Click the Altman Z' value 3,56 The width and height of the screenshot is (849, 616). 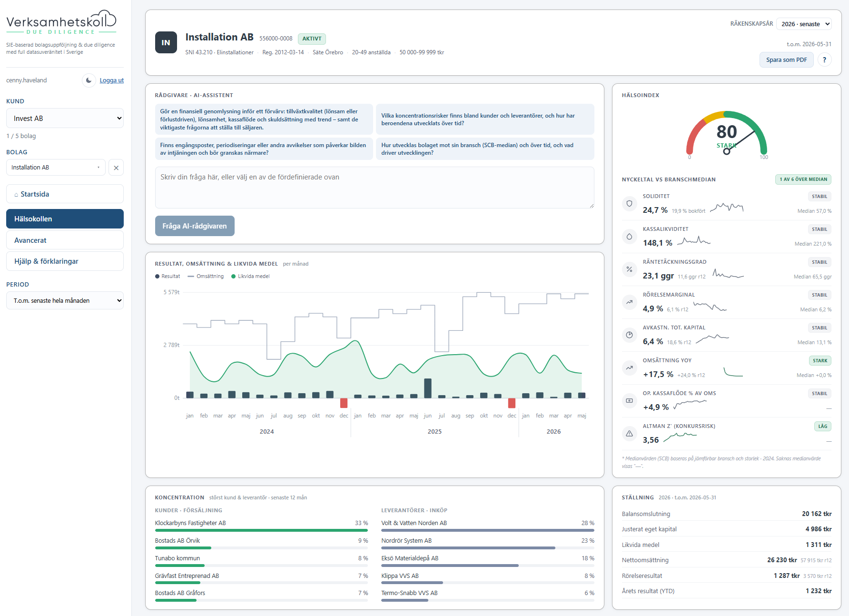coord(651,440)
